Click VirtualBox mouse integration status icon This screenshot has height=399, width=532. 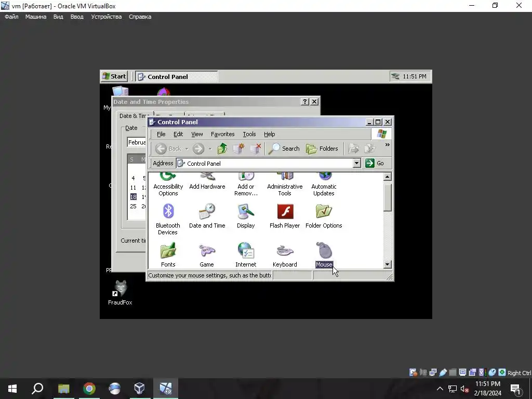point(492,373)
